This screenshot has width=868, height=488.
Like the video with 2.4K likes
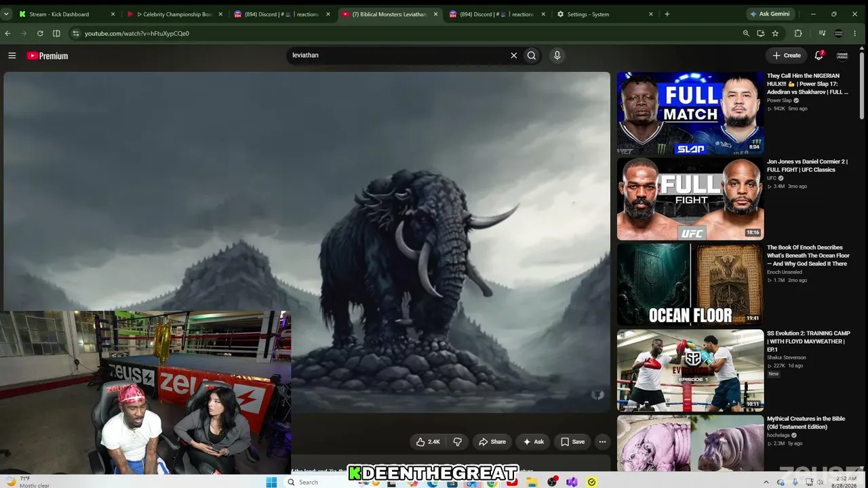click(x=428, y=442)
